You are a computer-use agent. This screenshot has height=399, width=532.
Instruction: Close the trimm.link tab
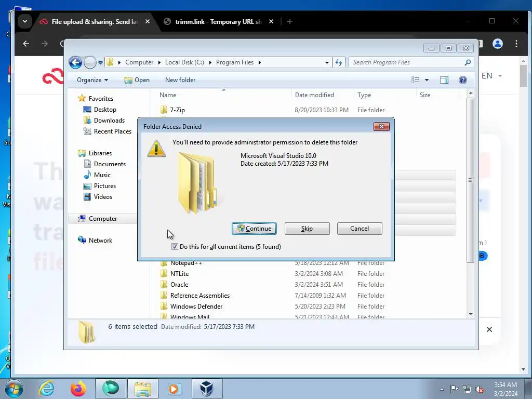tap(271, 21)
